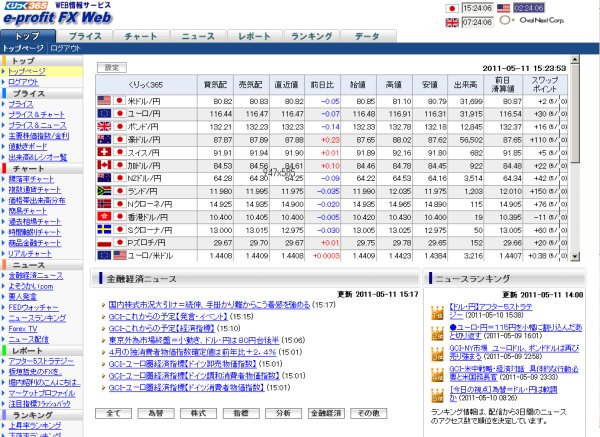
Task: Filter news with the 金融経済 button
Action: click(326, 413)
